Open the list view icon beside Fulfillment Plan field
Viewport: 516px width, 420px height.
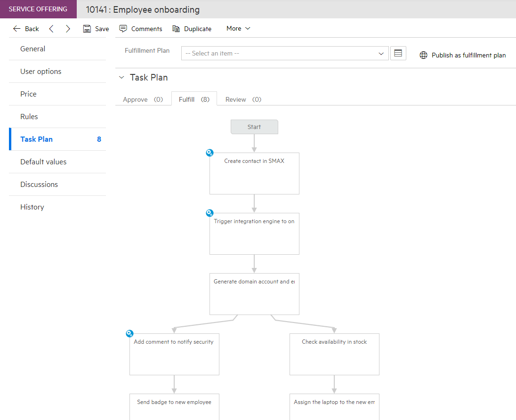click(x=398, y=53)
